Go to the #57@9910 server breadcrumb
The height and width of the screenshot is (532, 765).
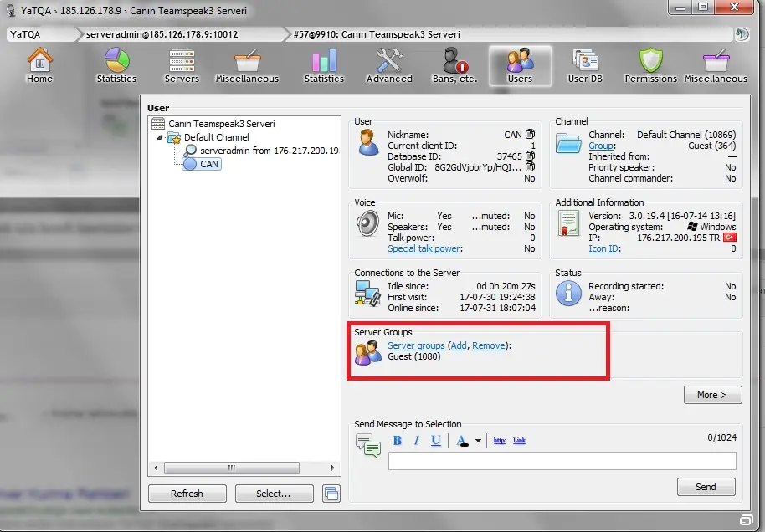tap(377, 34)
